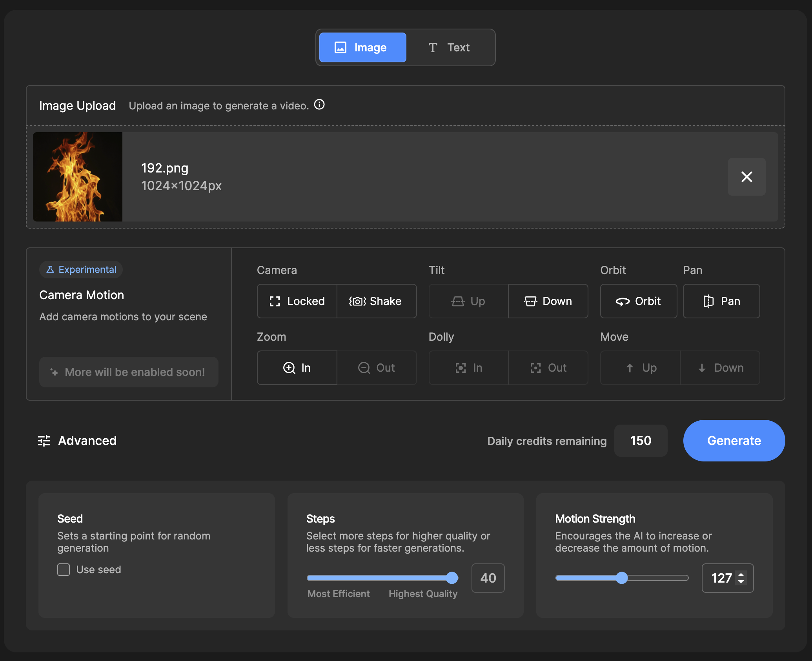Click the info icon beside upload description
The height and width of the screenshot is (661, 812).
click(319, 105)
